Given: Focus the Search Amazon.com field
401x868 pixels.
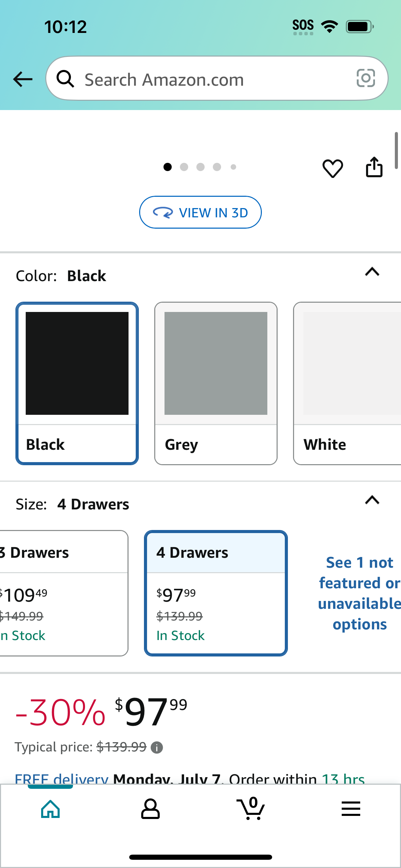Looking at the screenshot, I should click(x=217, y=78).
